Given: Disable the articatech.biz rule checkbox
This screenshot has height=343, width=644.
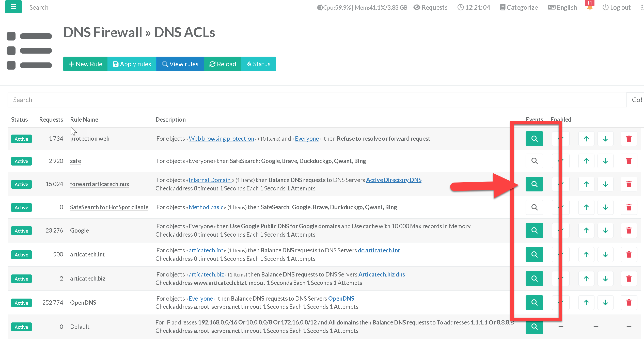Looking at the screenshot, I should click(x=561, y=279).
